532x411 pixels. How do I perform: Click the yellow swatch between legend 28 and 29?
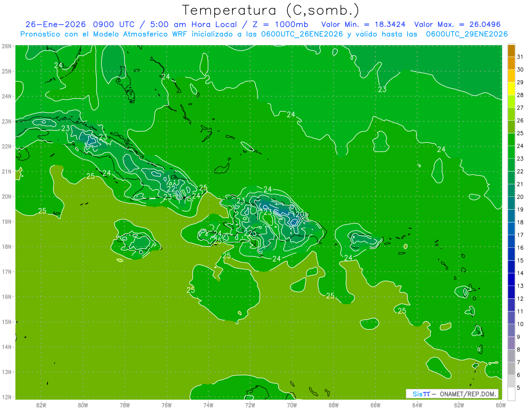512,89
